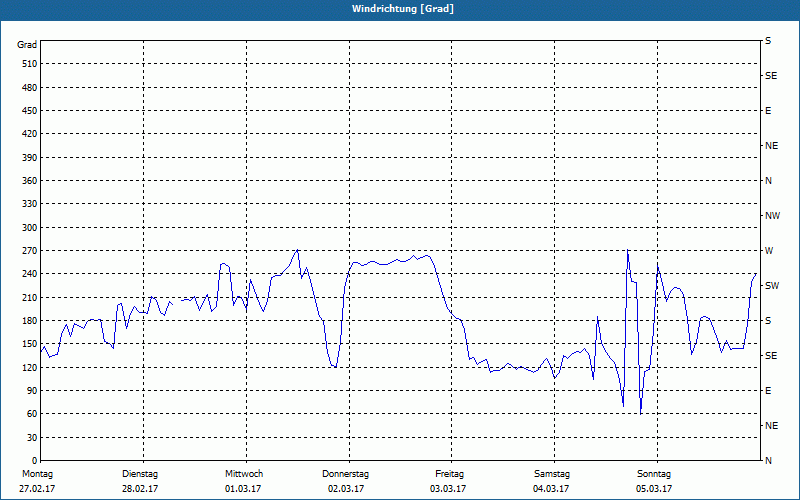The image size is (800, 500).
Task: Click the date 04.03.17
Action: pyautogui.click(x=551, y=489)
